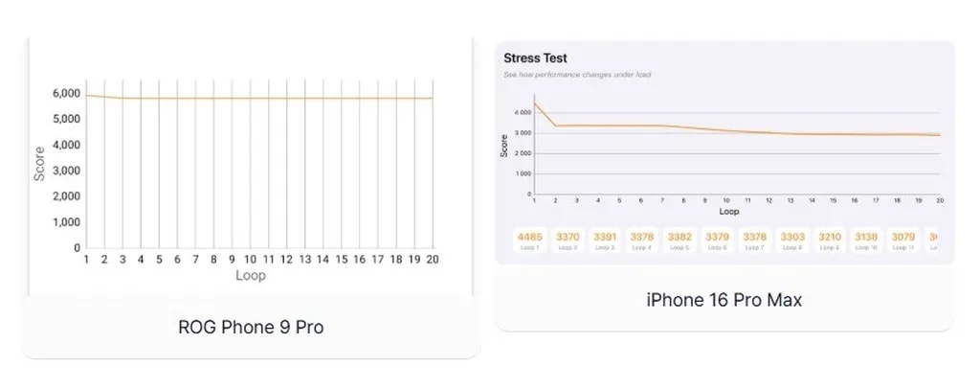Click the Loop 10 score card 3138
This screenshot has height=389, width=980.
[866, 240]
